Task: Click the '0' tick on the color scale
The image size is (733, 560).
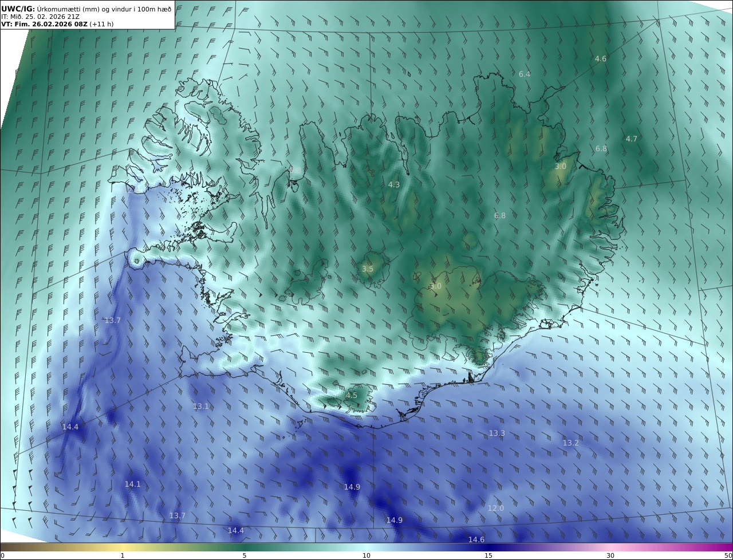Action: (x=2, y=555)
